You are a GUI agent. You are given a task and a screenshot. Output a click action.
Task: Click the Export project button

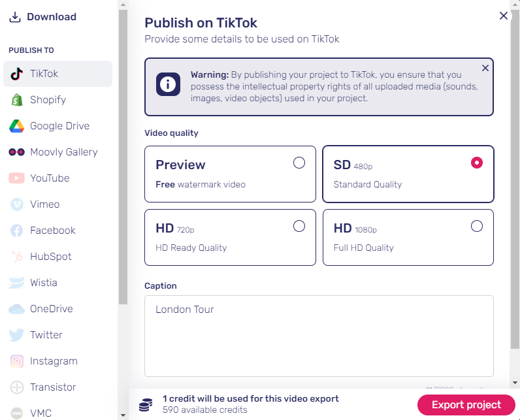(466, 405)
